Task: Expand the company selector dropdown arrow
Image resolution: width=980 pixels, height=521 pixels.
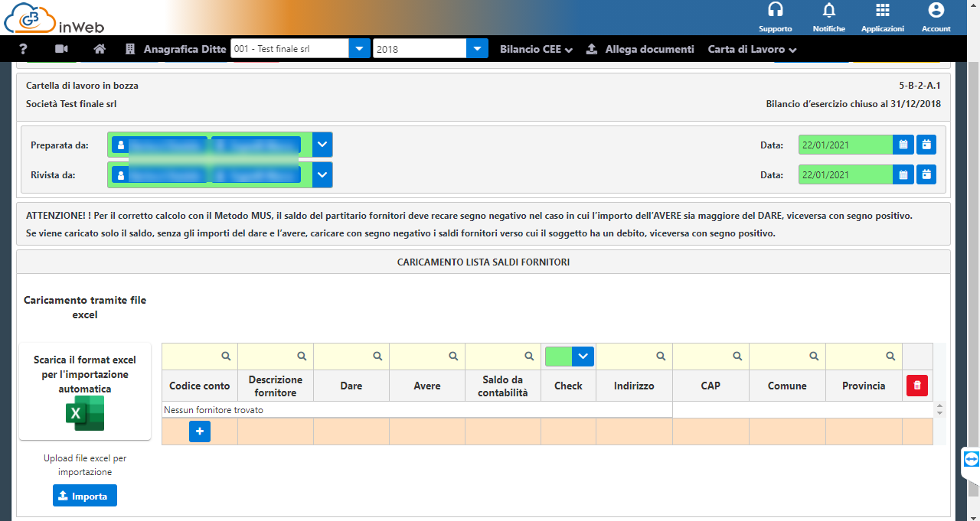Action: pos(359,49)
